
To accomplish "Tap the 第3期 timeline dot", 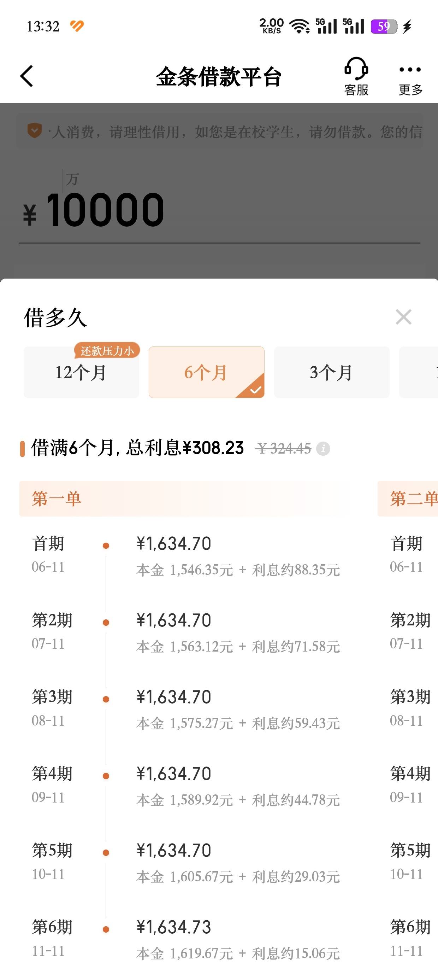I will pyautogui.click(x=106, y=699).
